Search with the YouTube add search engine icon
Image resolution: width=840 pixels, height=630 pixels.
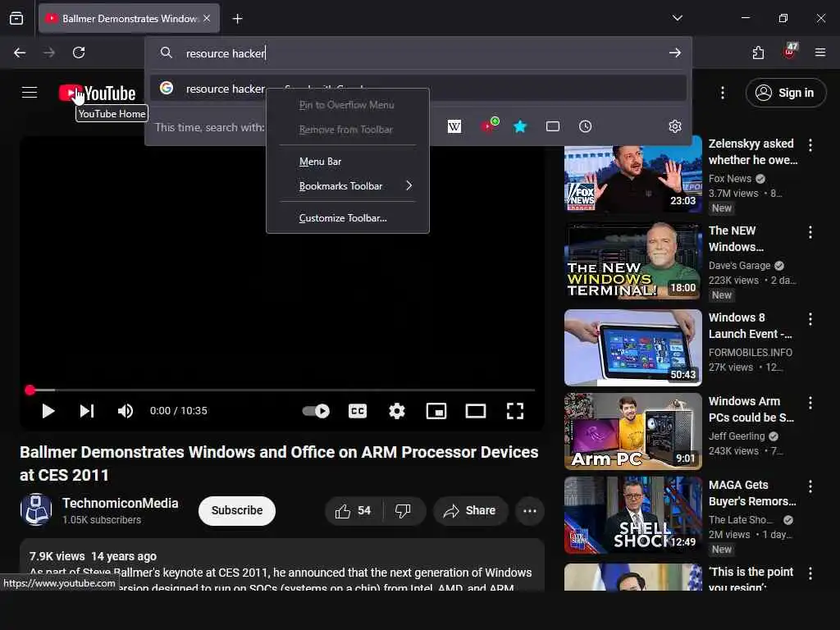tap(489, 126)
